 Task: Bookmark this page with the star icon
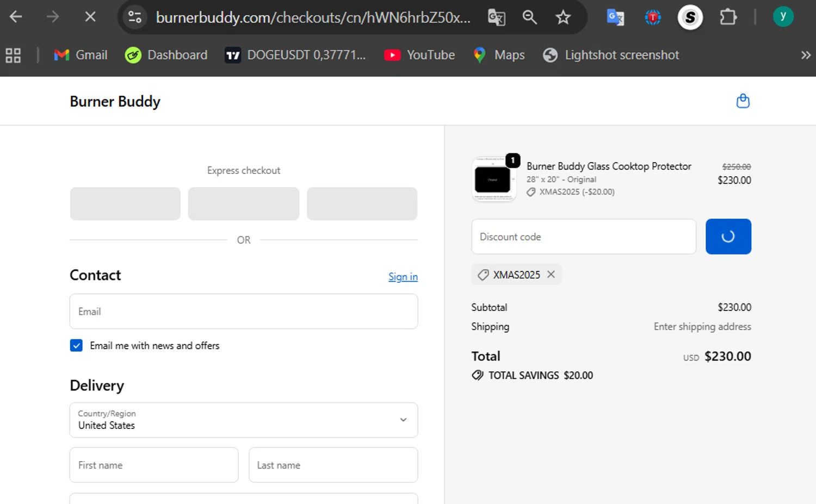click(563, 17)
